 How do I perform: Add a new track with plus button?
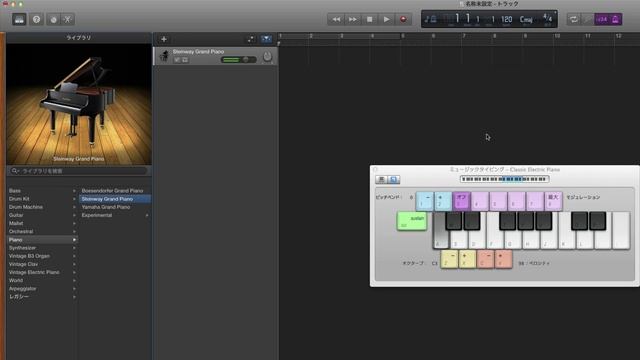coord(164,39)
